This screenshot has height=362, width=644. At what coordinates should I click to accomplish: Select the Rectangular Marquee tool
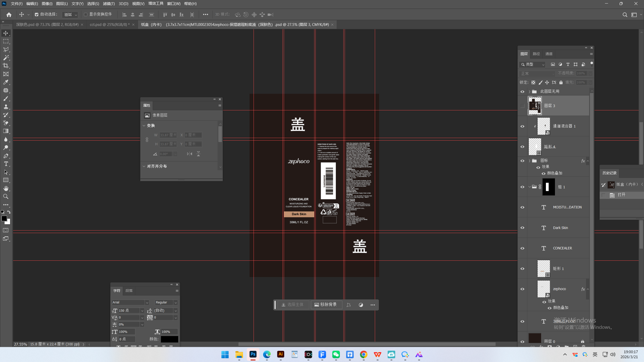click(6, 41)
